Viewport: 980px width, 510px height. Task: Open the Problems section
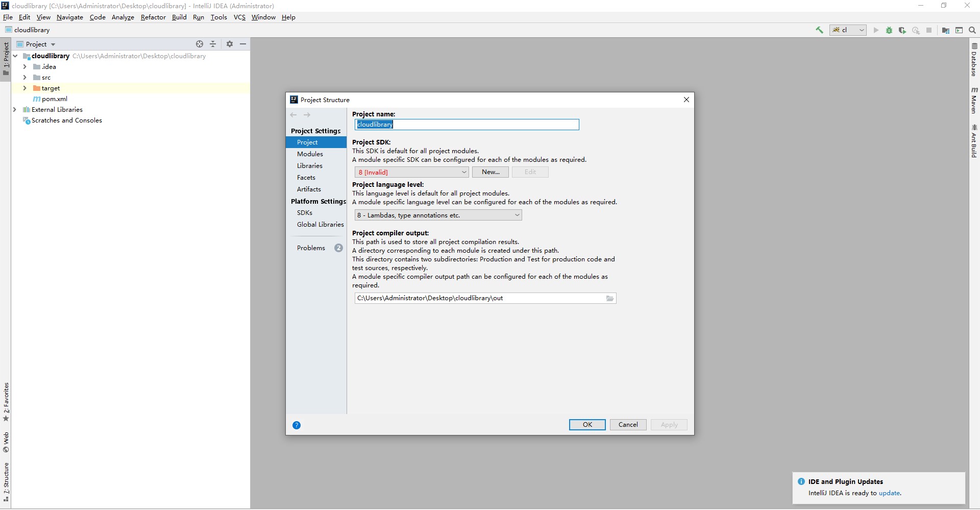[311, 248]
